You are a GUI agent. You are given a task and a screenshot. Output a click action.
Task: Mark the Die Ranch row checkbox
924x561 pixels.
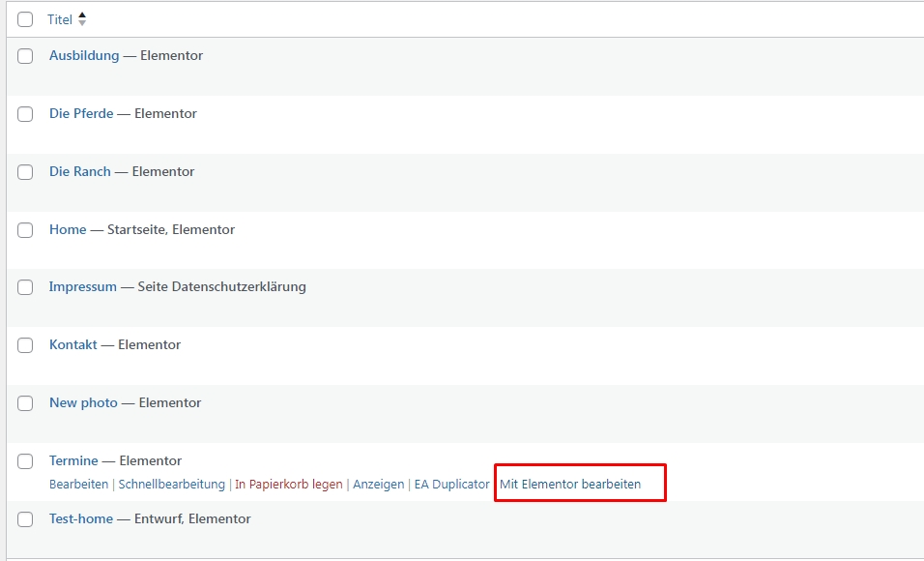(25, 172)
